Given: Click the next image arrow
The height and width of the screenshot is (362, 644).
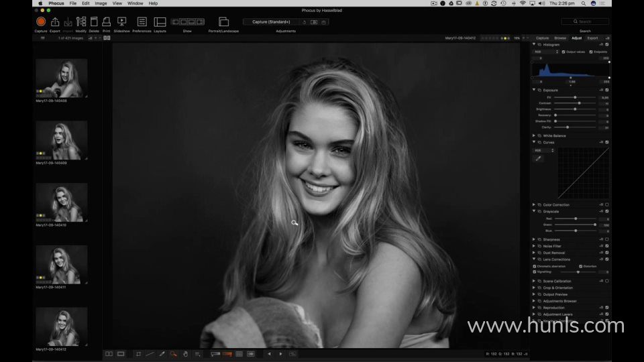Looking at the screenshot, I should (x=281, y=354).
